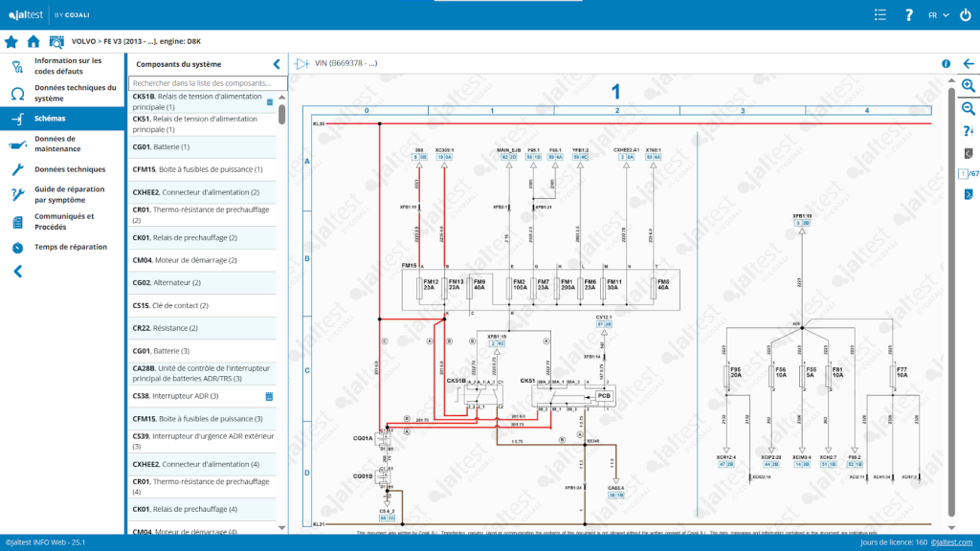Collapse the left navigation sidebar
Image resolution: width=980 pixels, height=551 pixels.
pos(17,271)
